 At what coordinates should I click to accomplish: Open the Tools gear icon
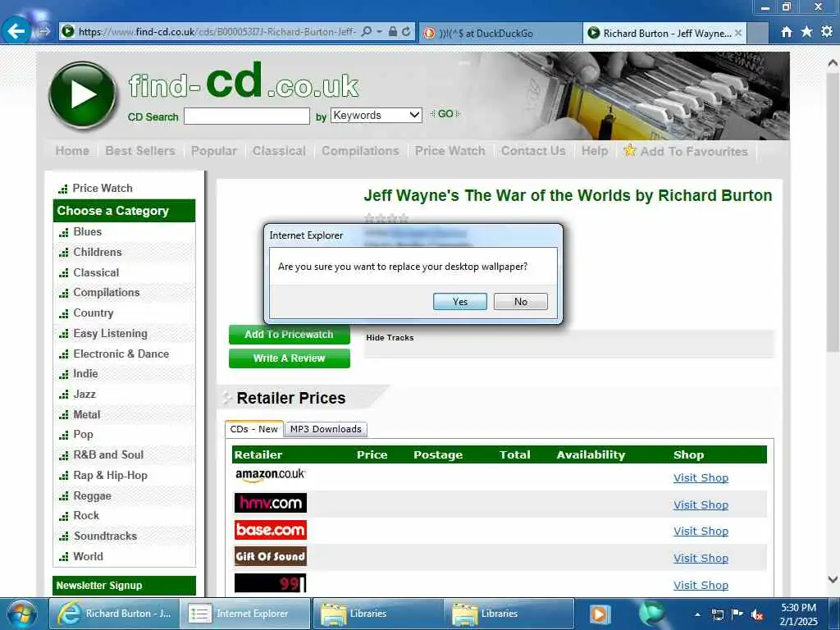pyautogui.click(x=827, y=32)
